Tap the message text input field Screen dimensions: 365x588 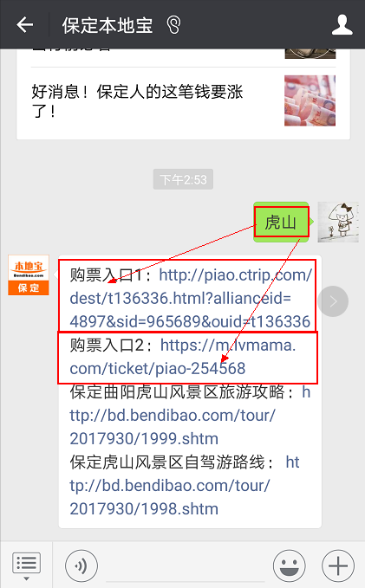pyautogui.click(x=186, y=565)
